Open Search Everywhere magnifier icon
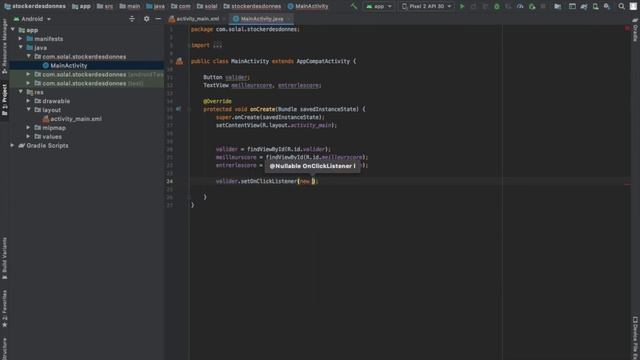The image size is (640, 360). coord(621,6)
